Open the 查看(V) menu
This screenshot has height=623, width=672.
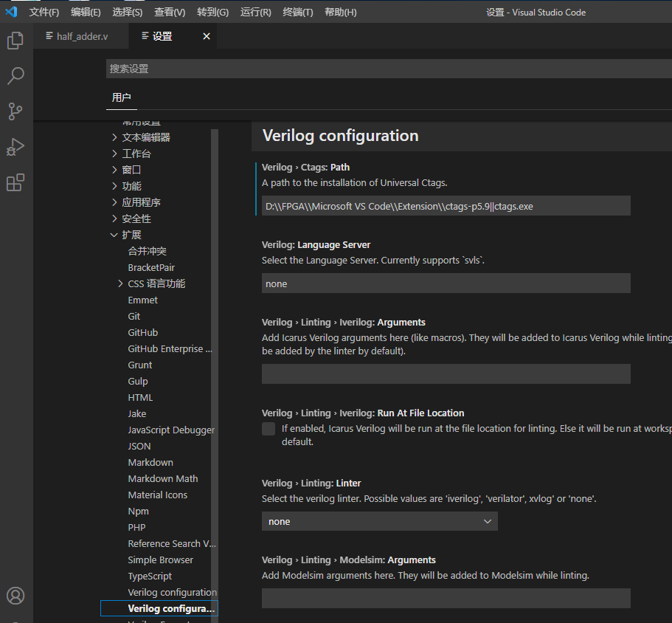(170, 12)
